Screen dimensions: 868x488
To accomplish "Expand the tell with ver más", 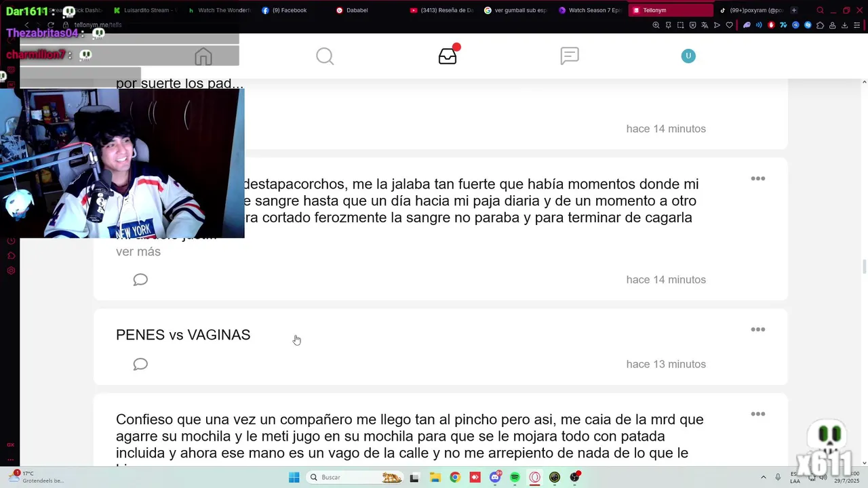I will [x=138, y=251].
